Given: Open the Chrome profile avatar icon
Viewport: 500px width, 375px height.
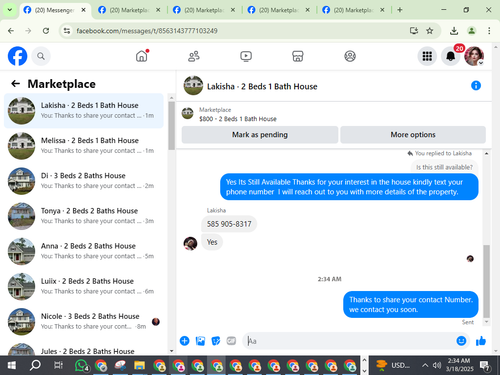Looking at the screenshot, I should click(x=471, y=31).
